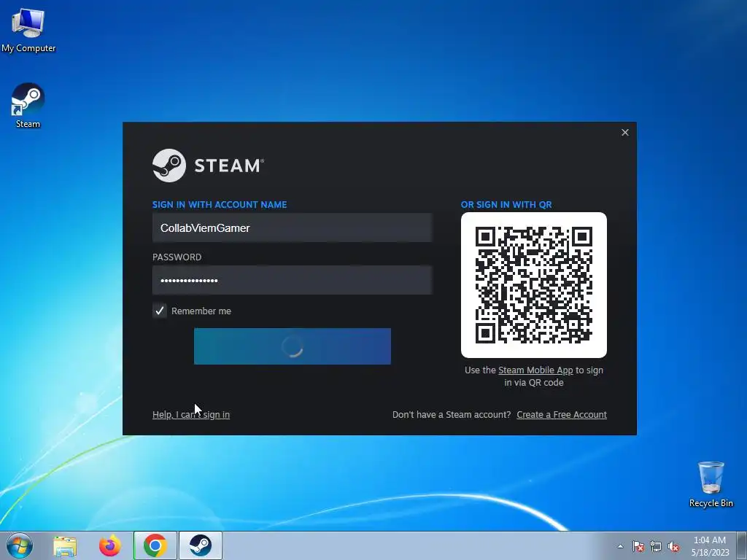Click the loading Sign in button
Viewport: 747px width, 560px height.
click(292, 346)
